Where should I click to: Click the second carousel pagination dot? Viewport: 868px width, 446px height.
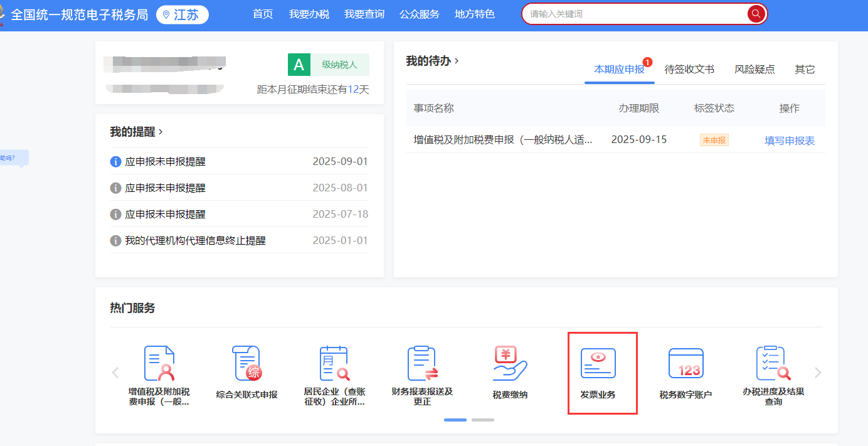pos(483,419)
